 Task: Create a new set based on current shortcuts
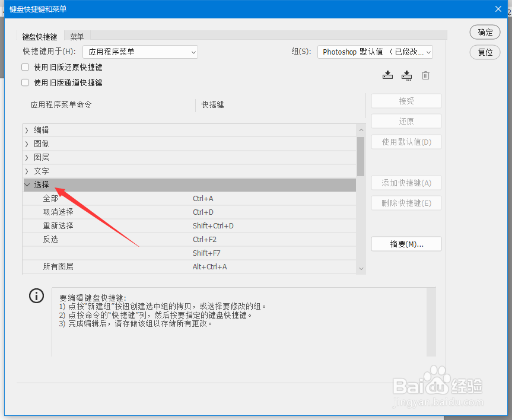click(406, 75)
